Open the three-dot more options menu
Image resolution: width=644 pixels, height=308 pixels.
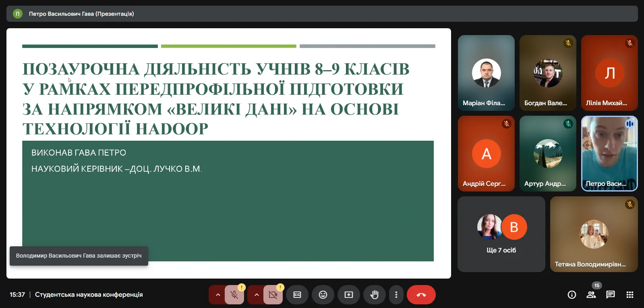(396, 295)
